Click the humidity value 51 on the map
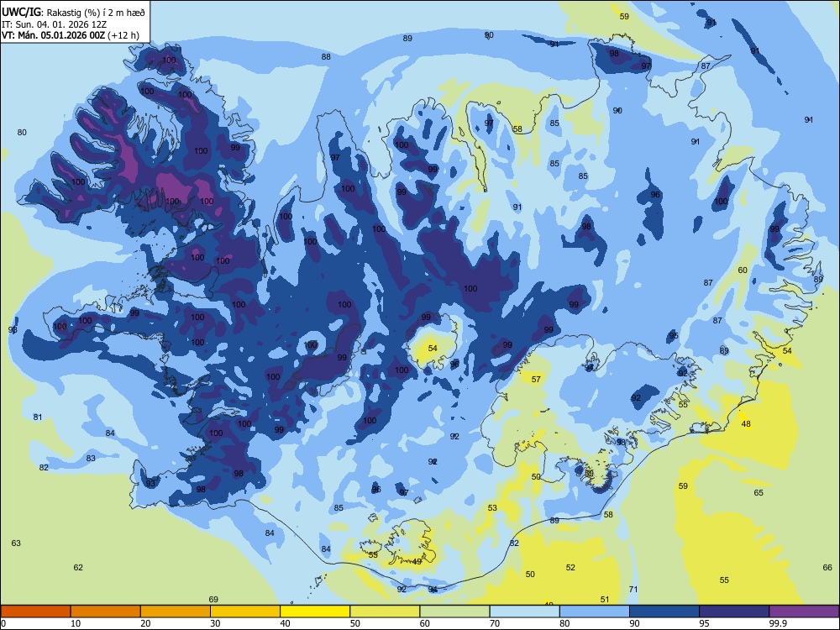840x630 pixels. [605, 600]
